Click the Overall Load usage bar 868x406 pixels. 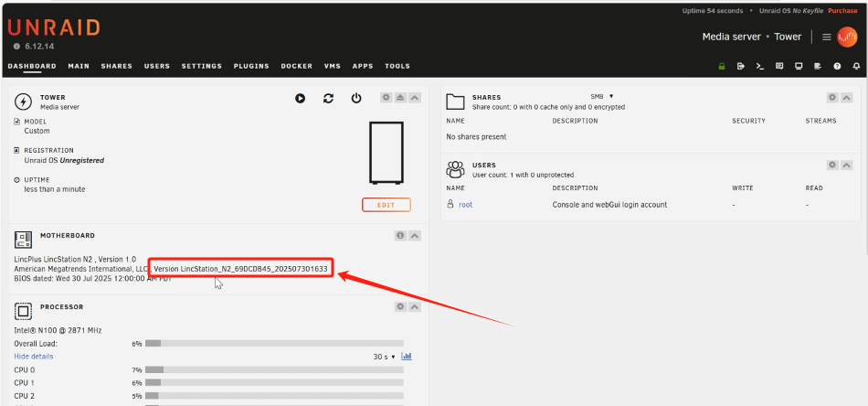(275, 344)
